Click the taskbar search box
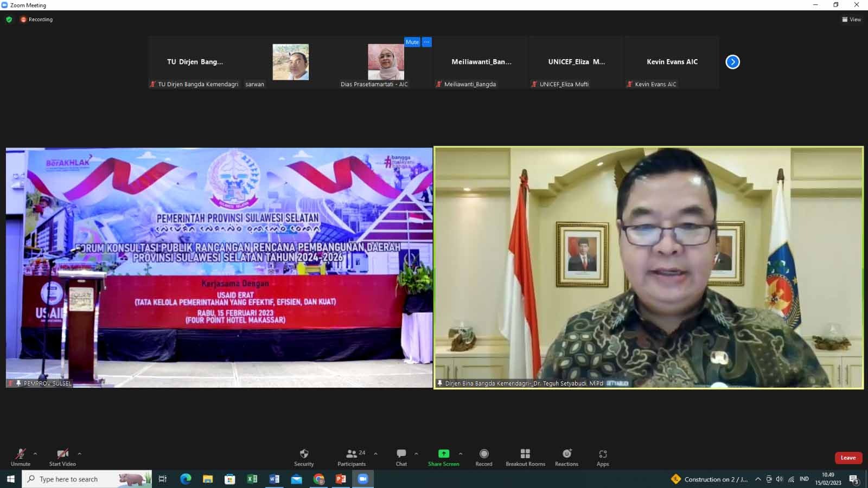Screen dimensions: 868x488 pos(87,479)
